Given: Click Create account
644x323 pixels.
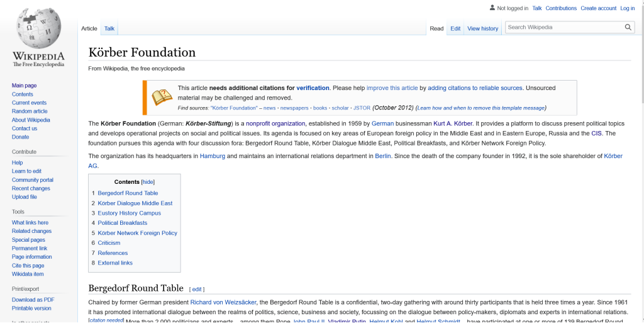Looking at the screenshot, I should coord(599,8).
